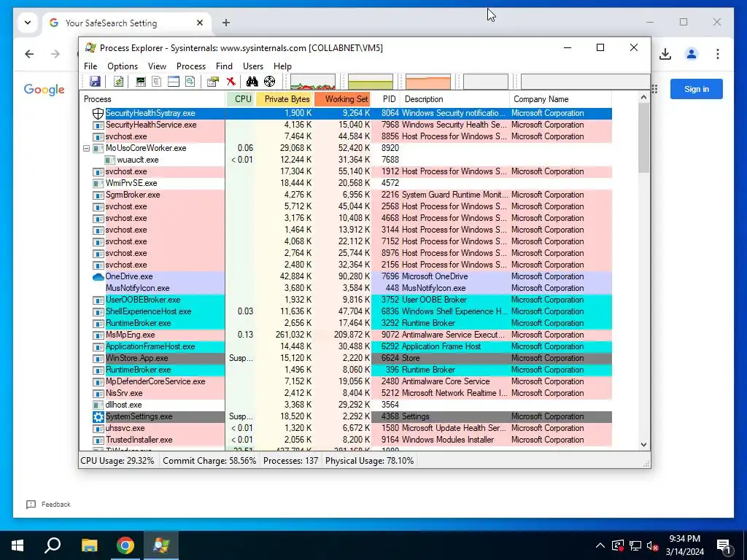747x560 pixels.
Task: Open the Windows Start menu
Action: pos(18,545)
